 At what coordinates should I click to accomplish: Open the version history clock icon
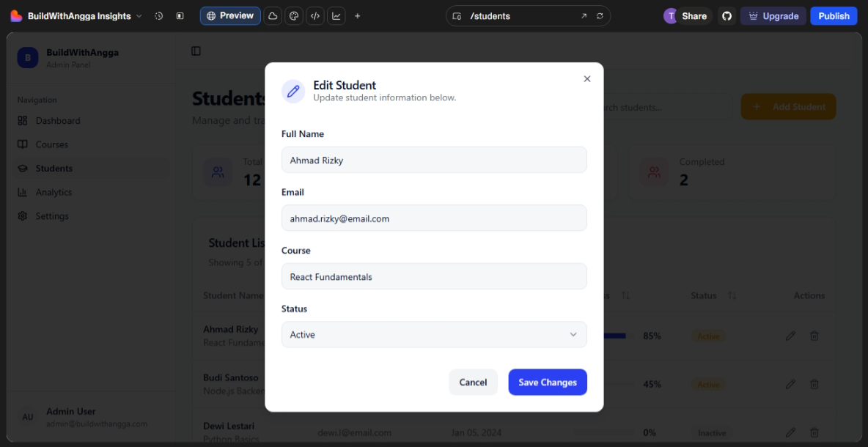click(159, 16)
